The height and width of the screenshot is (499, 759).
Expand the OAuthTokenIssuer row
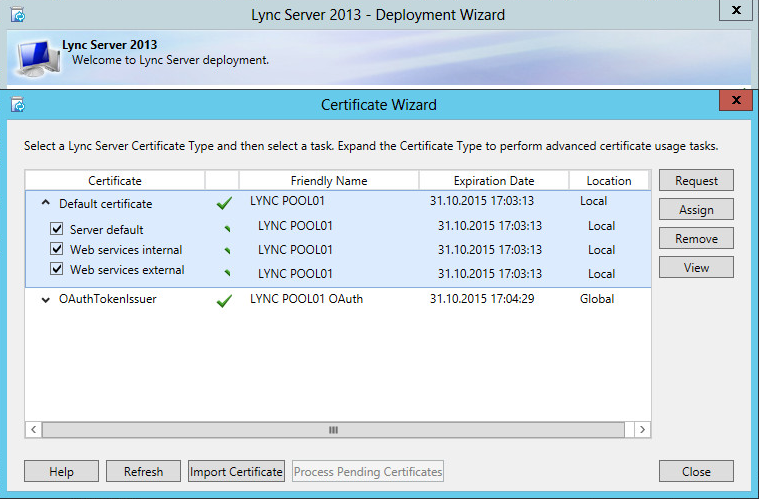pyautogui.click(x=46, y=300)
